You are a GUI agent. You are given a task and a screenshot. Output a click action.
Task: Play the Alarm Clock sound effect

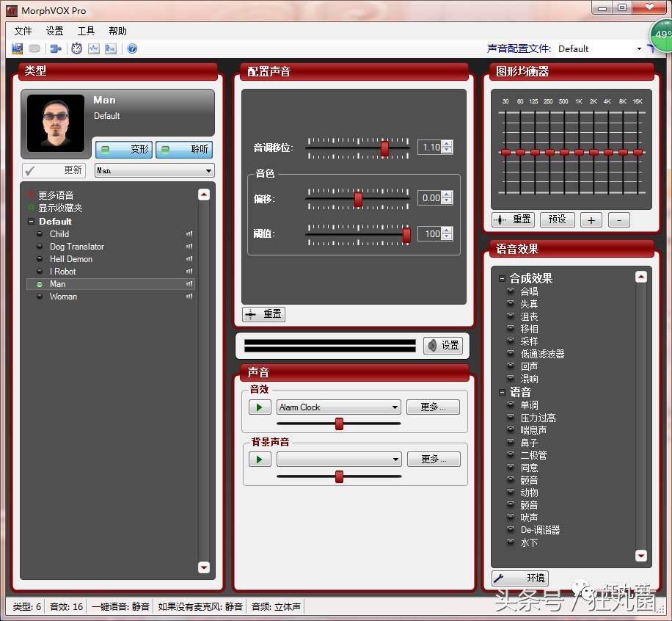pos(260,407)
